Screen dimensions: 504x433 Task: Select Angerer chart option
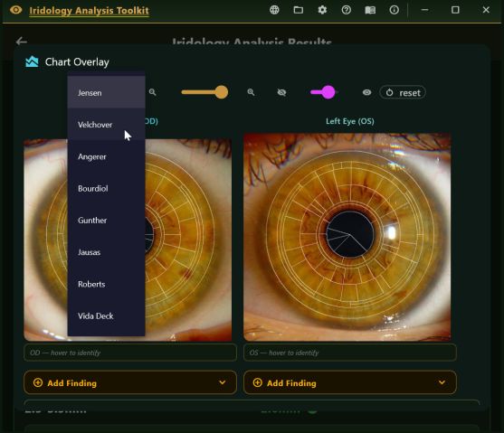[x=107, y=156]
